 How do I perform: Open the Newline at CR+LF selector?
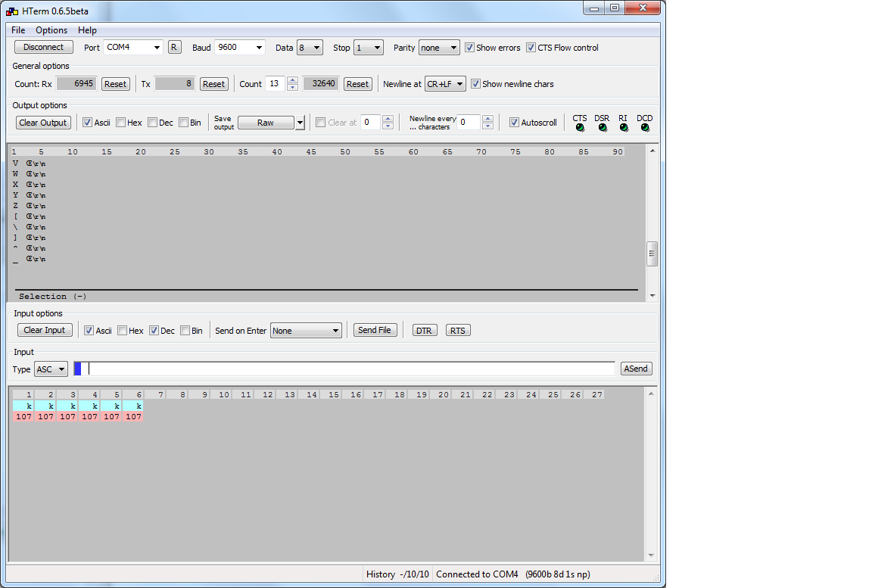click(445, 84)
